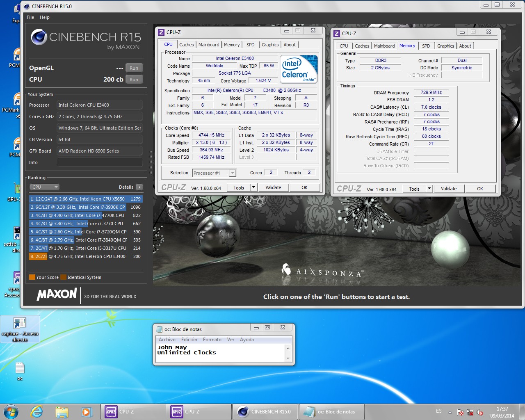525x420 pixels.
Task: Launch Internet Explorer from taskbar
Action: tap(37, 411)
